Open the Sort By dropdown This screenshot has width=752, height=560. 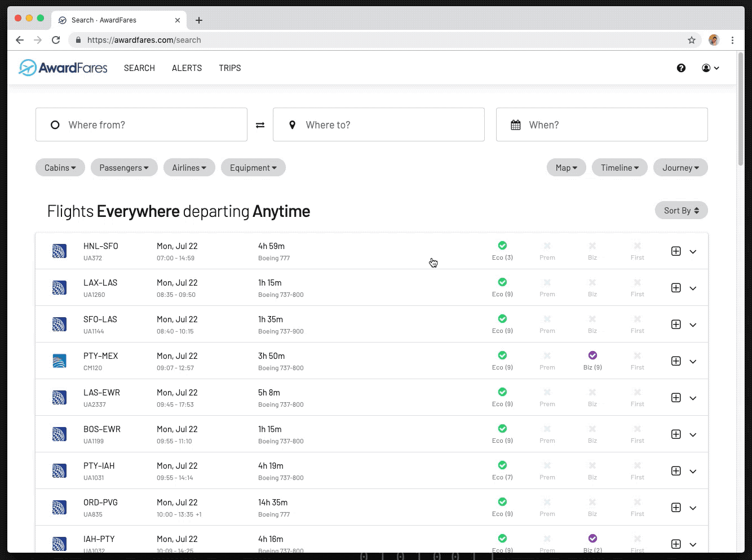point(681,210)
